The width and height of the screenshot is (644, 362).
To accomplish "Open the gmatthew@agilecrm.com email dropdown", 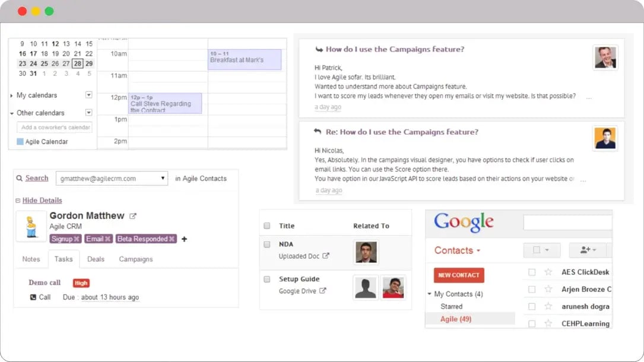I will pos(112,179).
